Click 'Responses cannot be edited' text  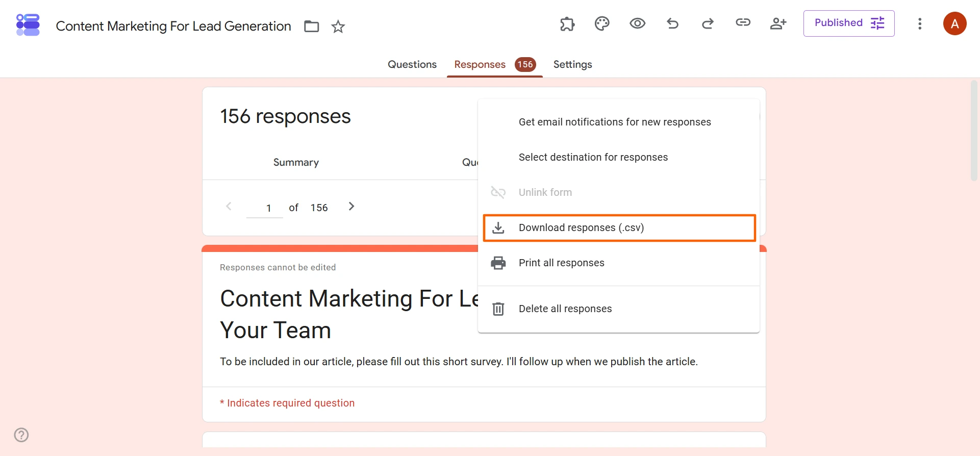278,267
